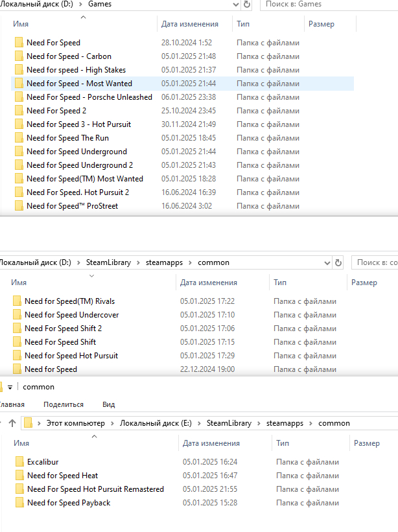Image resolution: width=398 pixels, height=532 pixels.
Task: Click date 05.01.2025 21:55 in E: common list
Action: point(210,489)
